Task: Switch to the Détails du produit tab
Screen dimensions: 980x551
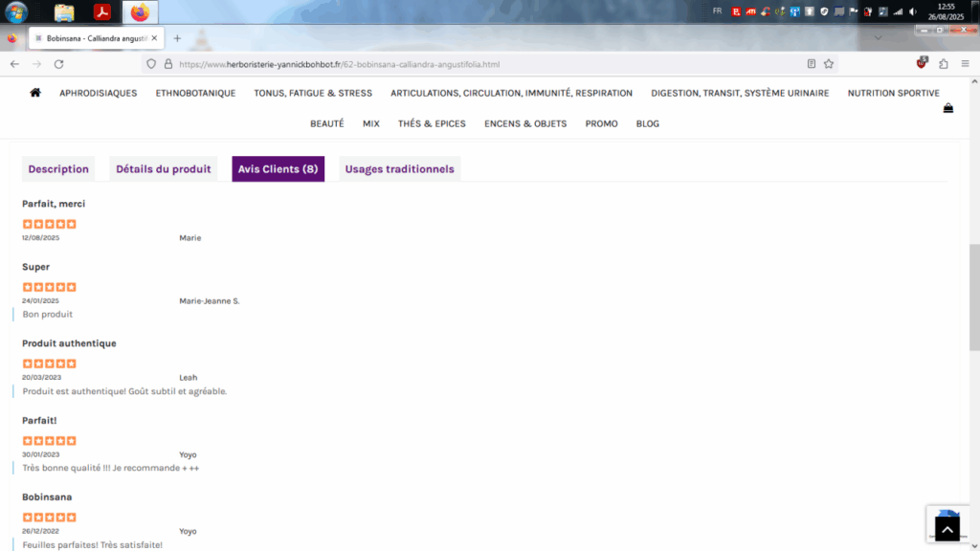Action: (x=164, y=169)
